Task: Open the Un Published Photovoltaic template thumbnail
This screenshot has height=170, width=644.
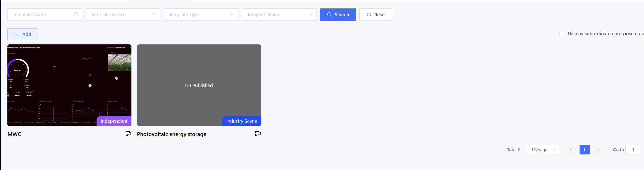Action: tap(199, 82)
